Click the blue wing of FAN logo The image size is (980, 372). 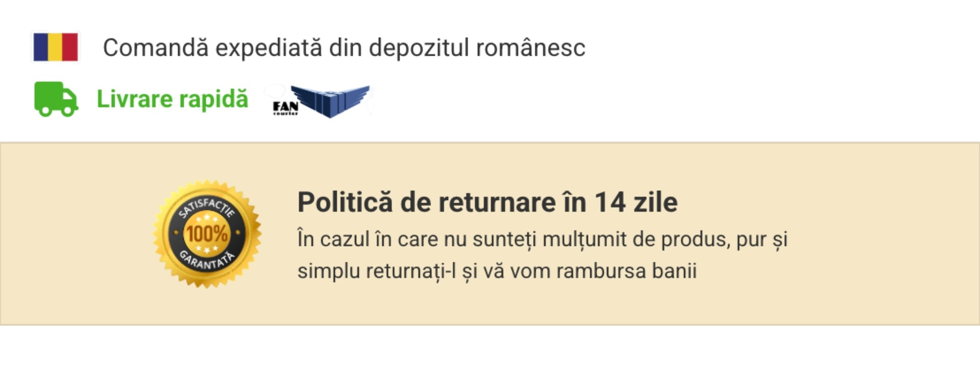click(332, 100)
